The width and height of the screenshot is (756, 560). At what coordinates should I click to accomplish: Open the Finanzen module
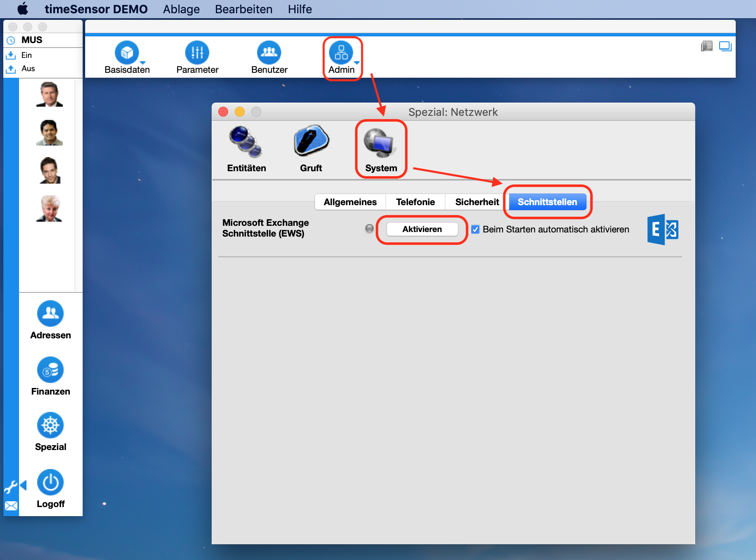[50, 369]
